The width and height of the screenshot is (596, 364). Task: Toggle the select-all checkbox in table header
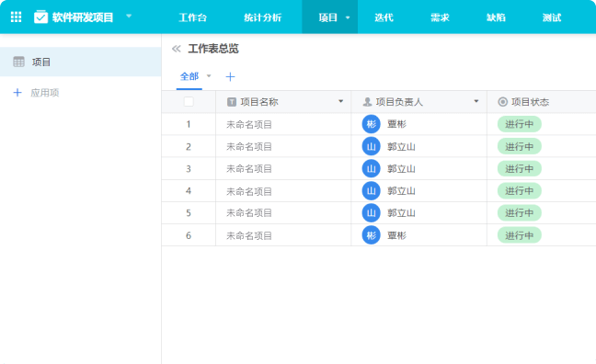point(189,101)
